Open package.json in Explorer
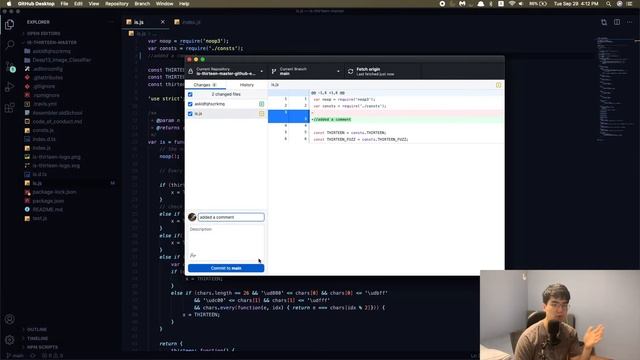The width and height of the screenshot is (640, 360). click(x=48, y=201)
